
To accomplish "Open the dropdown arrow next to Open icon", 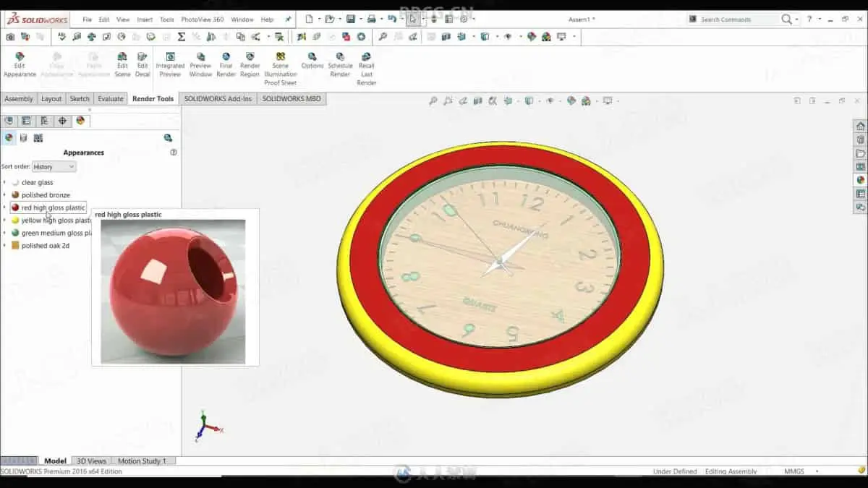I will tap(339, 20).
